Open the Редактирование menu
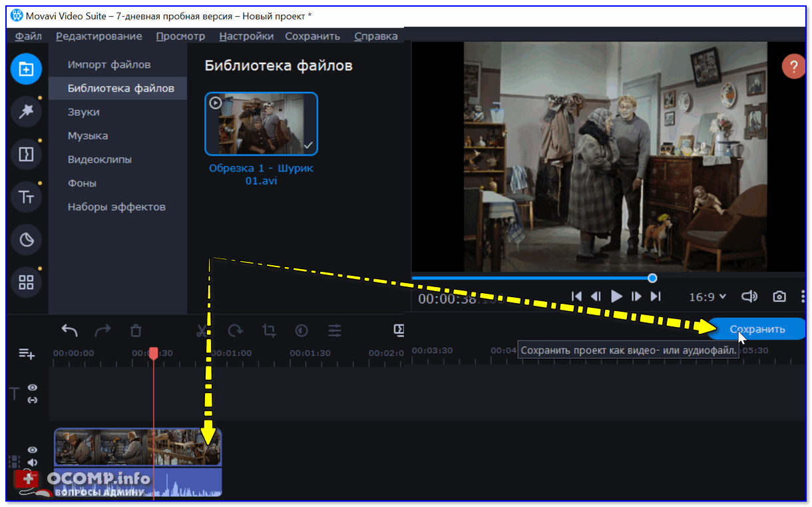Screen dimensions: 812x507 99,36
